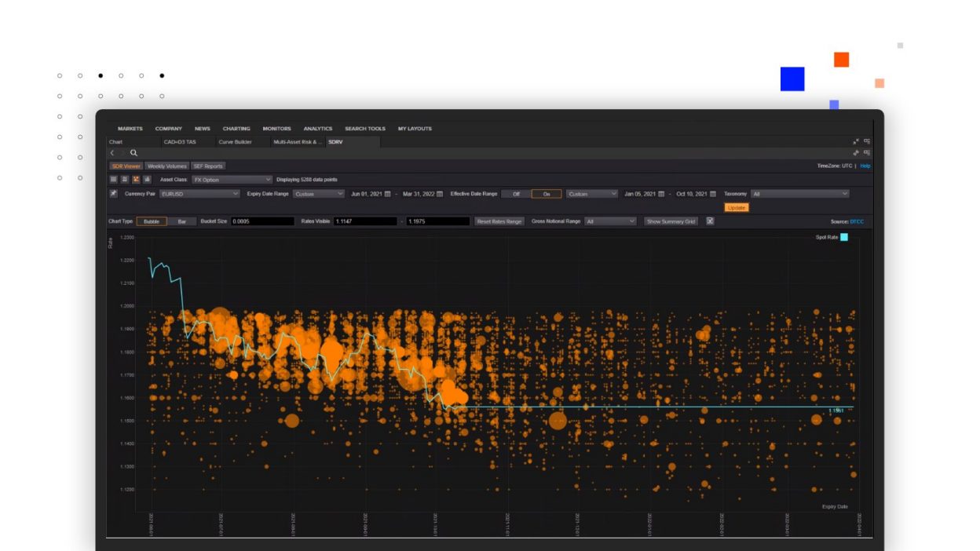
Task: Click the Update button
Action: click(737, 208)
